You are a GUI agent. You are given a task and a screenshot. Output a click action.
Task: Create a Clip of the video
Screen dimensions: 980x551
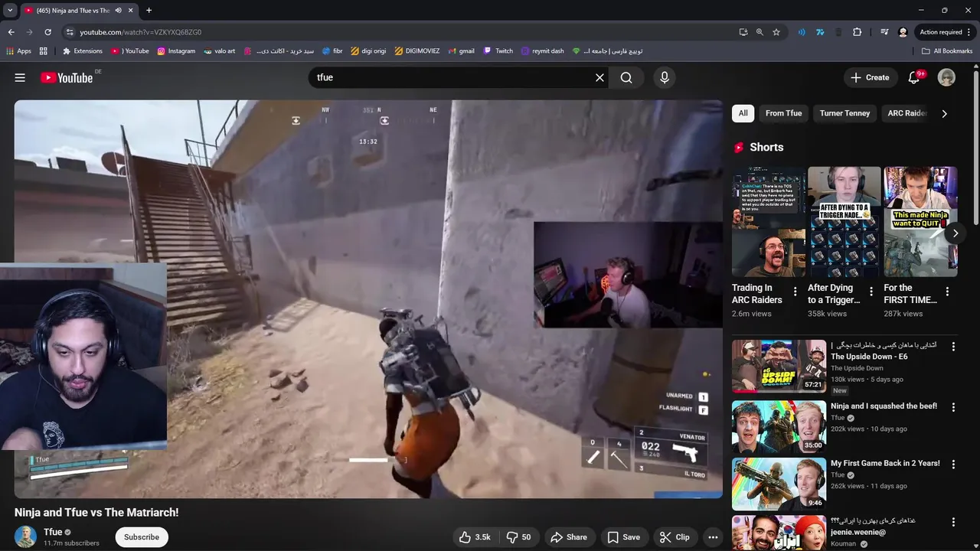coord(675,537)
